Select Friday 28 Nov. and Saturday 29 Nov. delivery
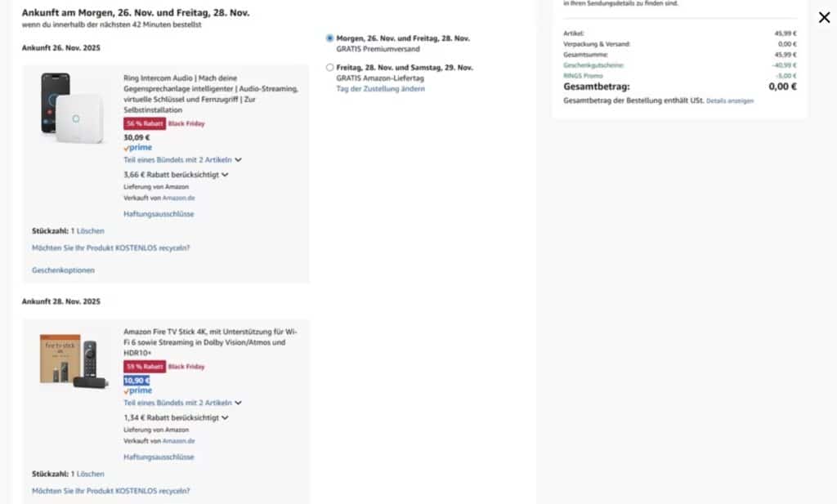This screenshot has height=504, width=837. pyautogui.click(x=329, y=68)
